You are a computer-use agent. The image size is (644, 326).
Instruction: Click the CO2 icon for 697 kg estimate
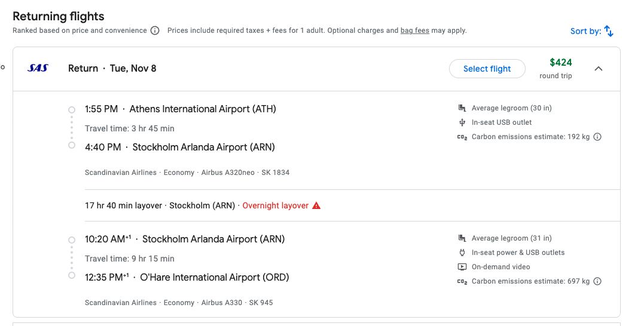click(462, 282)
